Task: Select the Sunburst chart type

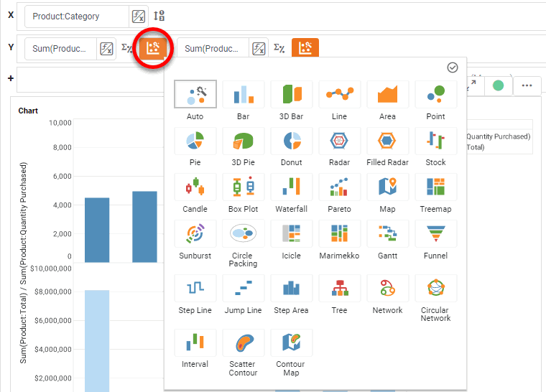Action: [x=195, y=235]
